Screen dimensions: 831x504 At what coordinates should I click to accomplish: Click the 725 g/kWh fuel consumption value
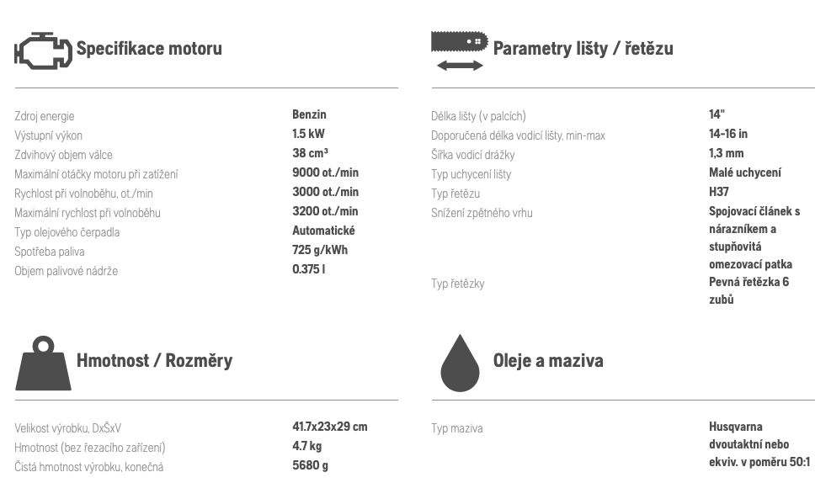coord(320,250)
